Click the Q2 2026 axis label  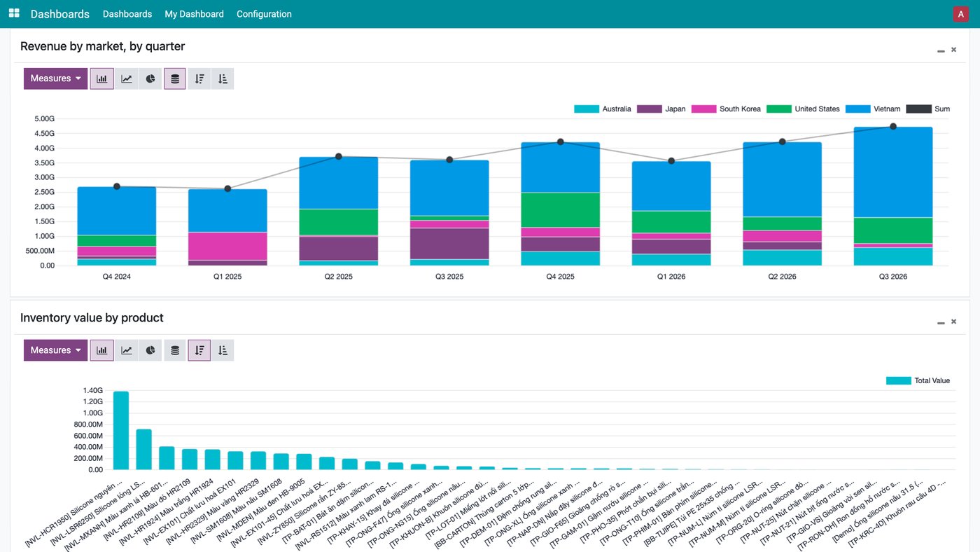(783, 277)
